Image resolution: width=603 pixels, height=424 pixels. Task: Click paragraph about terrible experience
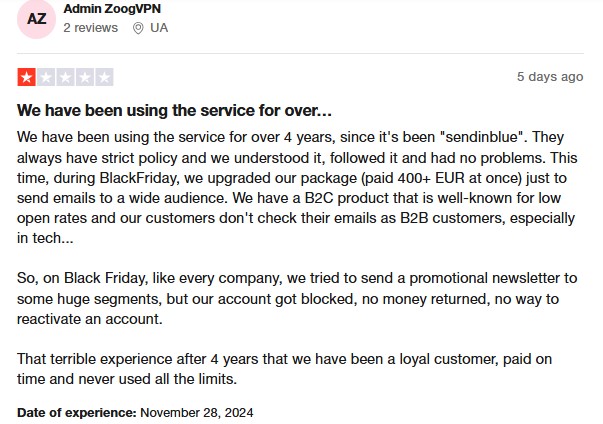point(285,369)
